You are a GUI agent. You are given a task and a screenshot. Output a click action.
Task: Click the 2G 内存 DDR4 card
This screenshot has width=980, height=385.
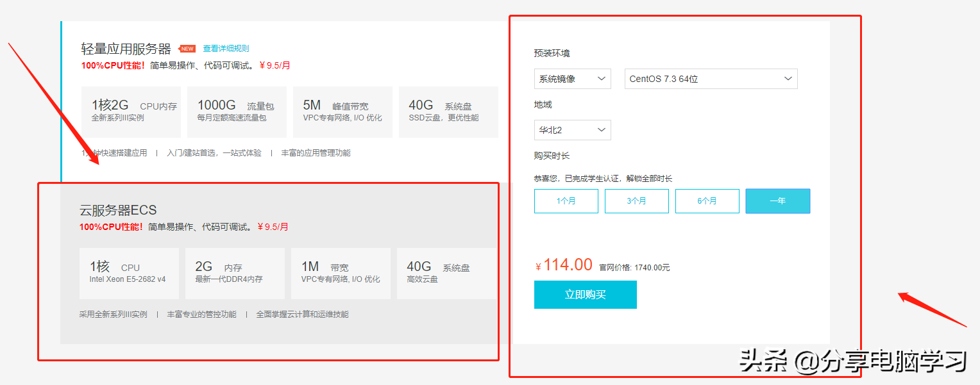pyautogui.click(x=235, y=273)
